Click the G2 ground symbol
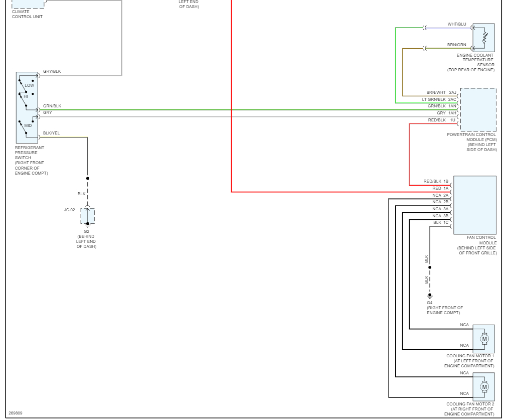 (87, 225)
